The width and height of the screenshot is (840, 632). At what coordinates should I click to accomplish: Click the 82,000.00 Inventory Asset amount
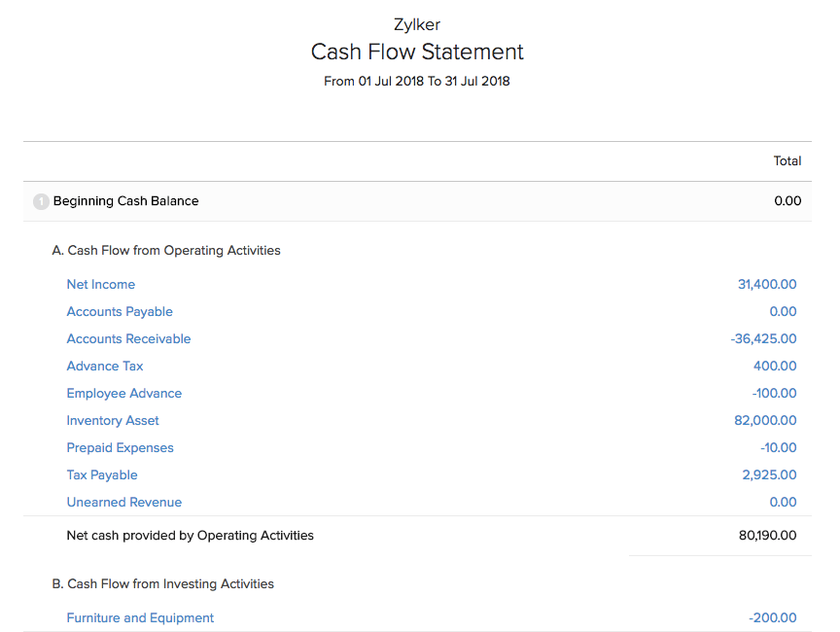point(765,421)
